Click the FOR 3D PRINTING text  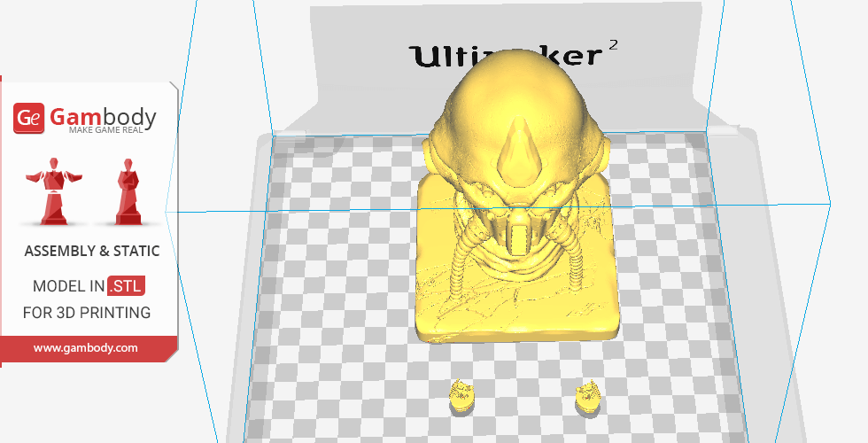click(86, 312)
